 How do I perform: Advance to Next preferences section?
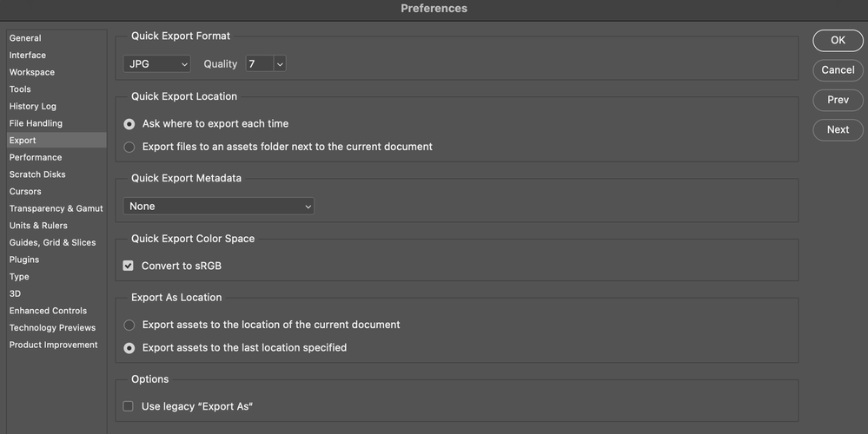(838, 129)
